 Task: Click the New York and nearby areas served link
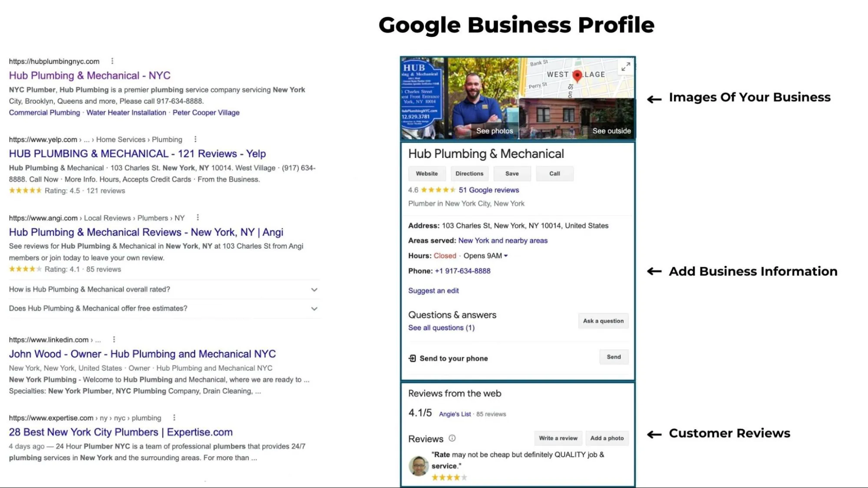coord(502,240)
